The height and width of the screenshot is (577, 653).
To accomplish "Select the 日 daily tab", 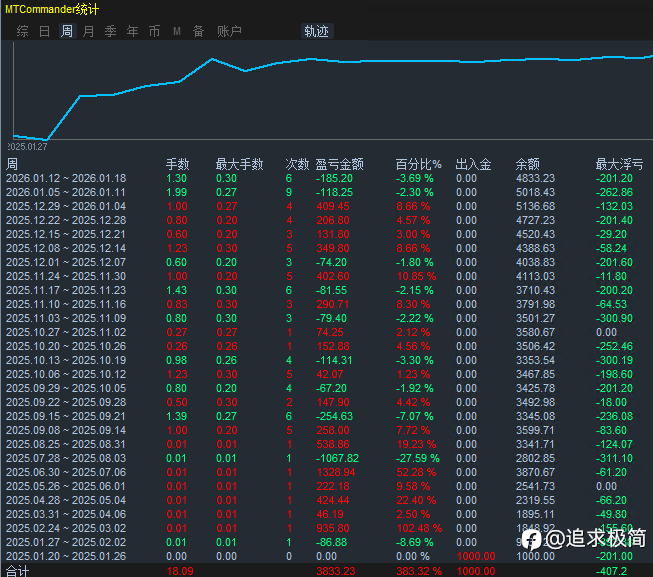I will [x=45, y=31].
